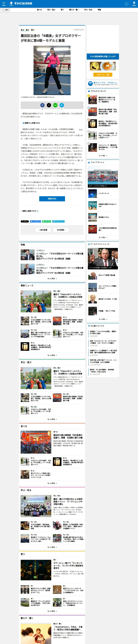
Task: Open the MENU hamburger icon
Action: [x=4, y=4]
